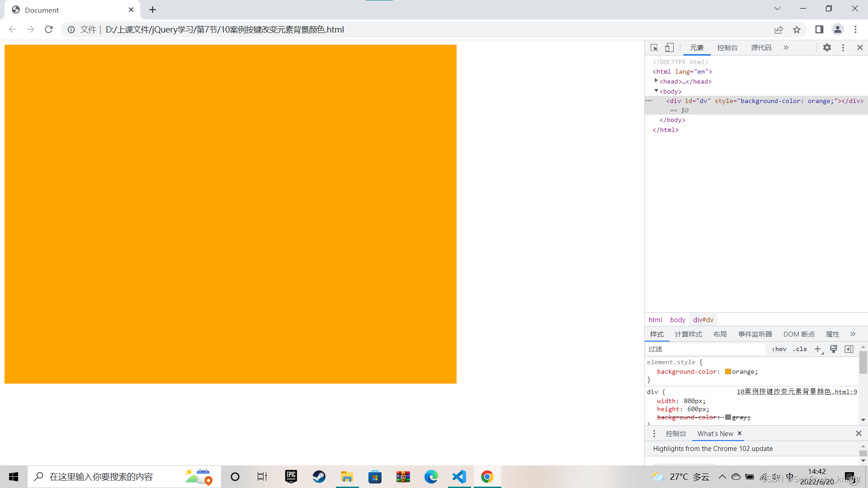Open DevTools settings gear
Viewport: 868px width, 488px height.
827,47
